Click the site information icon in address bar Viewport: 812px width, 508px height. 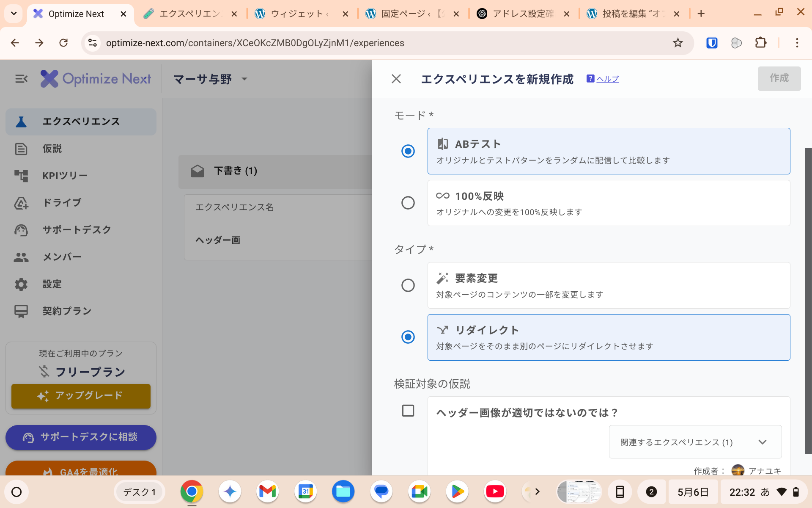tap(93, 43)
